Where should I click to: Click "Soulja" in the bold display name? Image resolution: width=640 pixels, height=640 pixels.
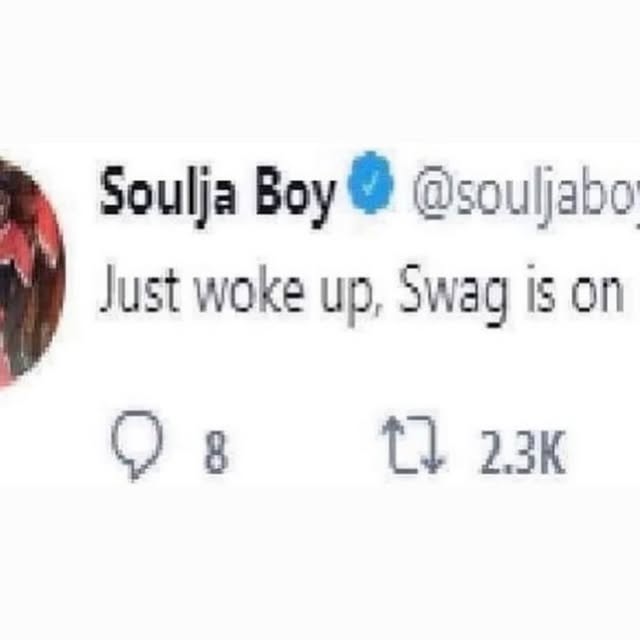tap(168, 191)
